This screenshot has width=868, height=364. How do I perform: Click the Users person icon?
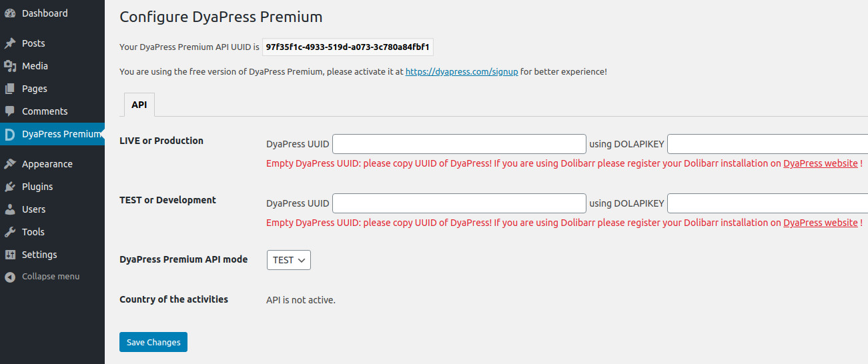(10, 209)
